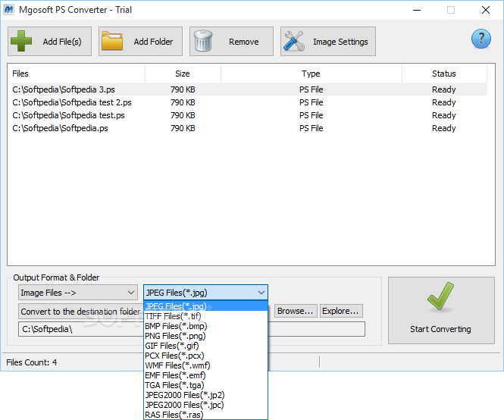The height and width of the screenshot is (420, 504).
Task: Click the Start Converting button text
Action: (440, 329)
